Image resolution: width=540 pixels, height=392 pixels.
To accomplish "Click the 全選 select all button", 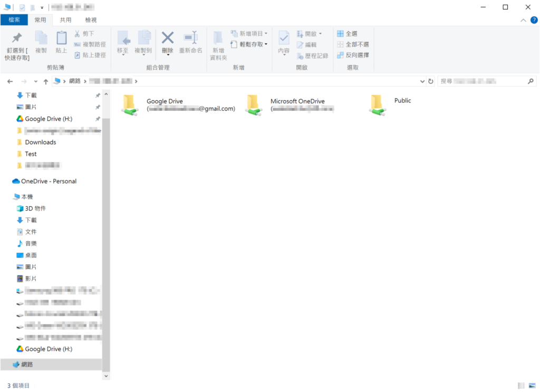I will (x=348, y=33).
